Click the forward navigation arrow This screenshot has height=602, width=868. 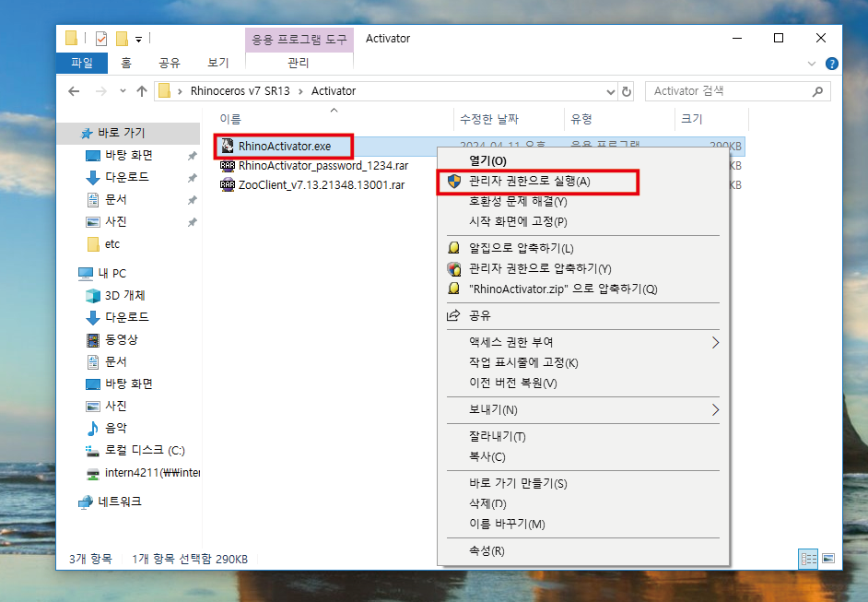(x=100, y=91)
